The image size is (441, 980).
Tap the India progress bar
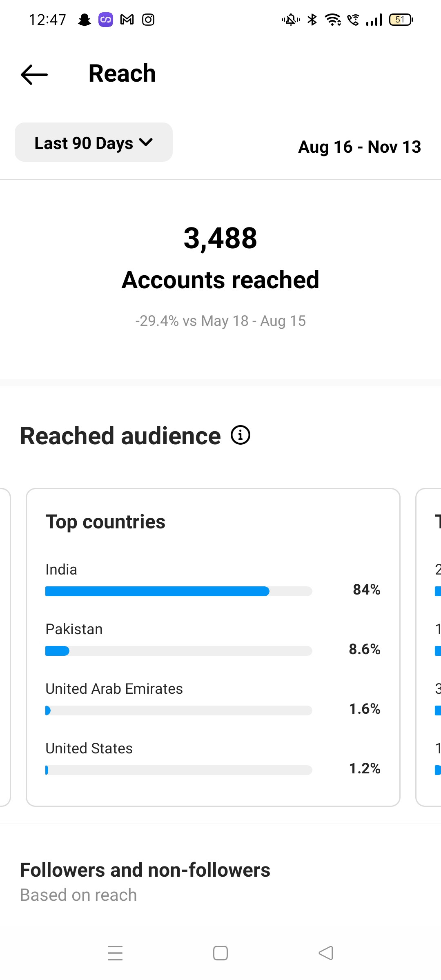click(x=178, y=591)
